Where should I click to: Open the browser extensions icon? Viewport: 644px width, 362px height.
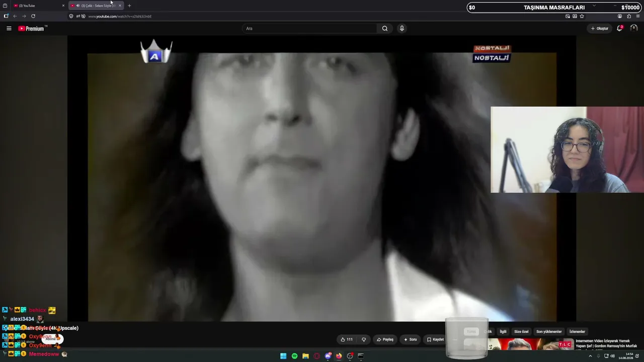[x=629, y=16]
